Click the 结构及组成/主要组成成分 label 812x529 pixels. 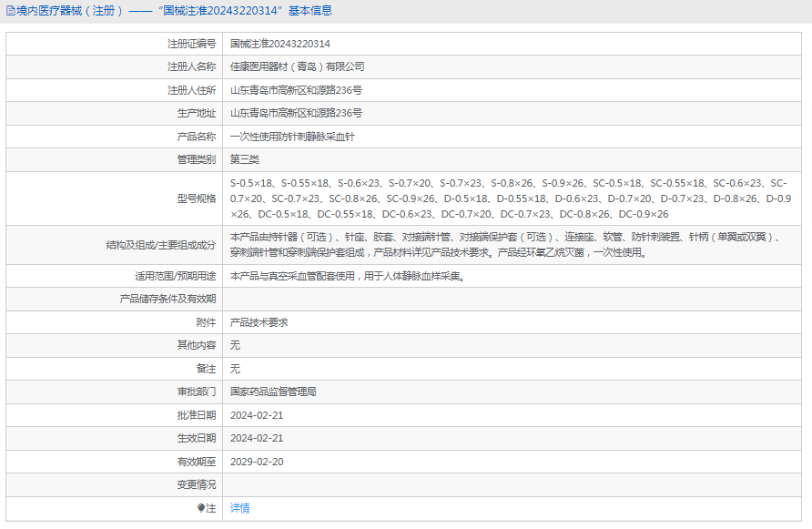161,245
